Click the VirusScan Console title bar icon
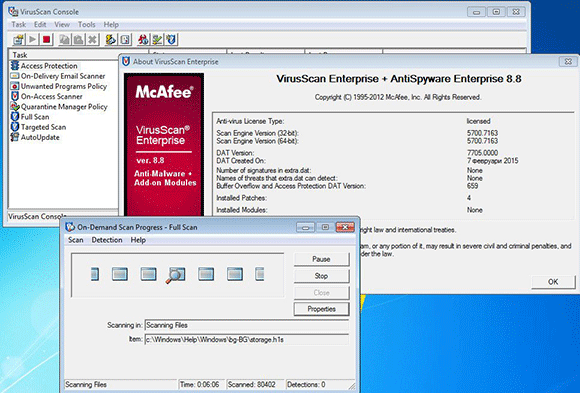 point(13,11)
